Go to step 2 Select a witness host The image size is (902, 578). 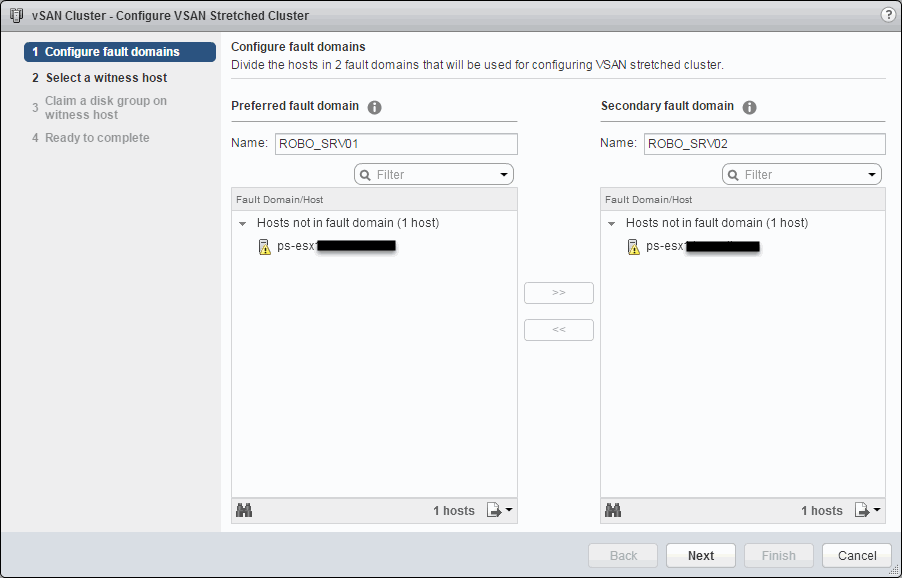coord(106,78)
